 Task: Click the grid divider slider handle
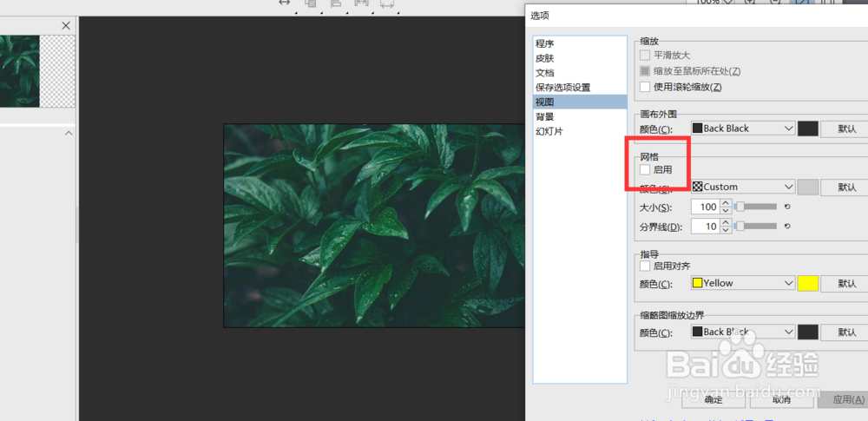739,226
